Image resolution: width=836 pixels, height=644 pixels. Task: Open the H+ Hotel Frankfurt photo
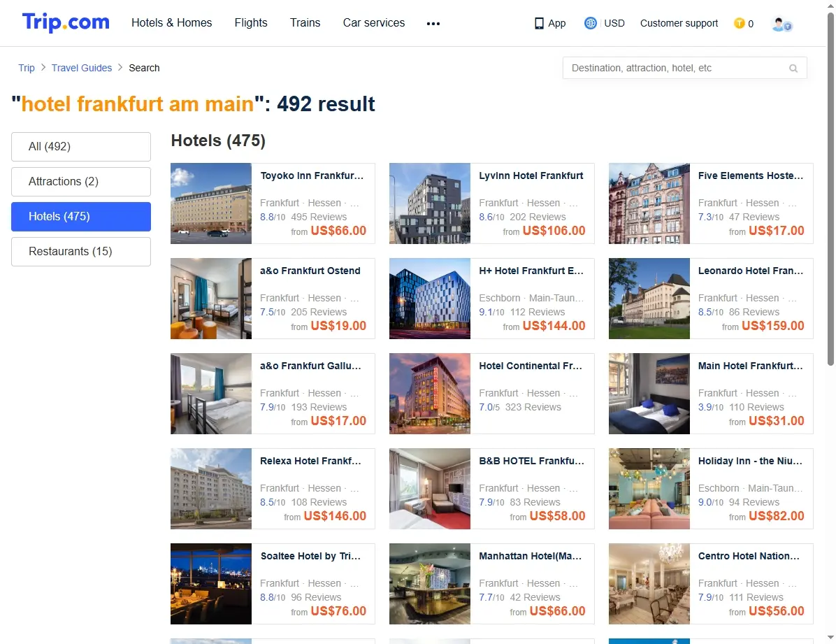tap(430, 299)
